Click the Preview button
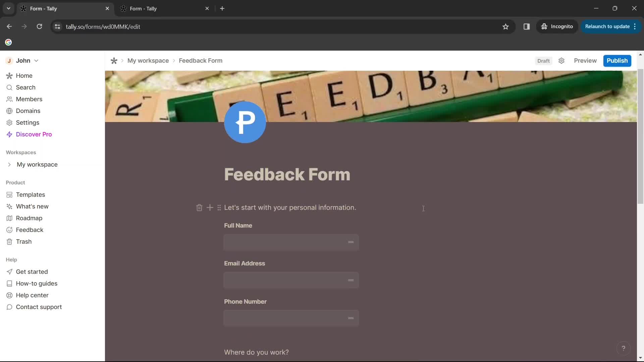This screenshot has height=362, width=644. (x=585, y=61)
